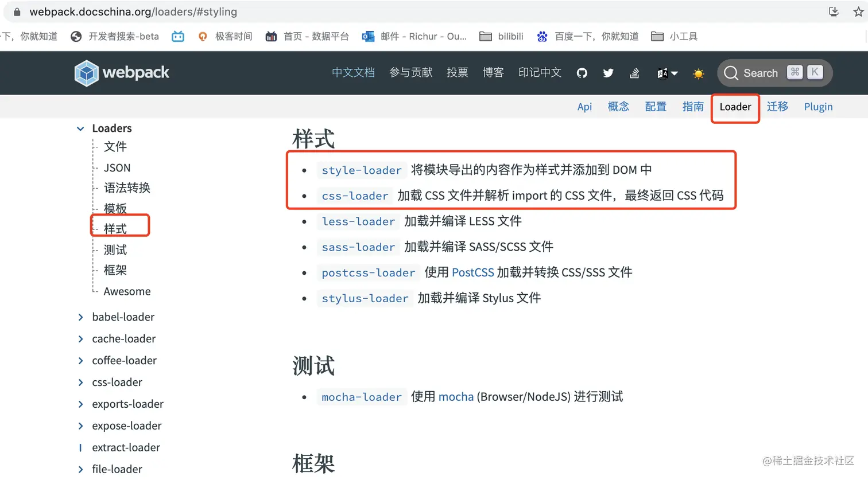Click the Search magnifier icon

tap(731, 73)
